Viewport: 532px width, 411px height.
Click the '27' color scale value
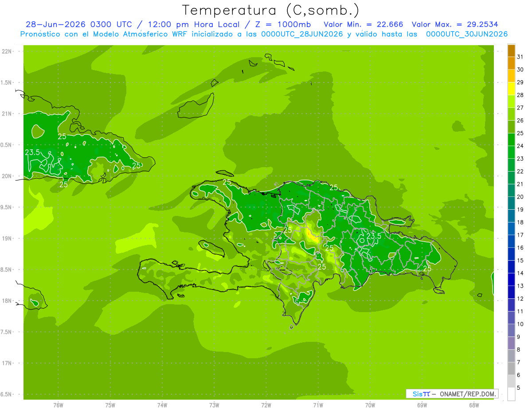[x=520, y=108]
